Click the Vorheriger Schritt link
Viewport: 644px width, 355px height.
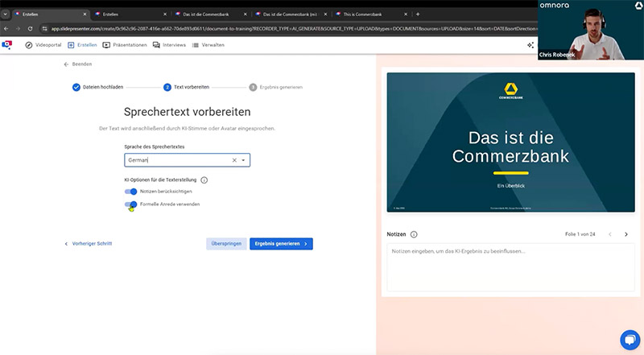click(x=89, y=244)
